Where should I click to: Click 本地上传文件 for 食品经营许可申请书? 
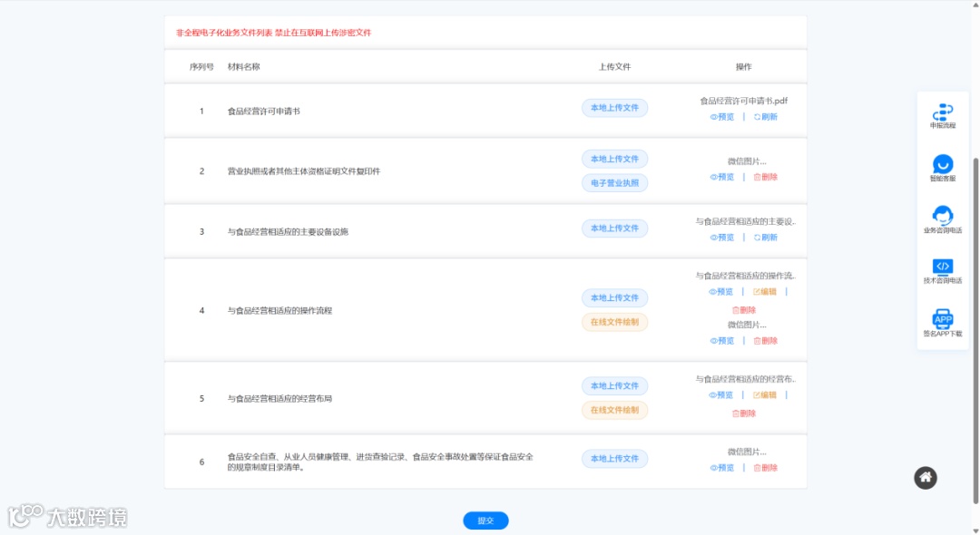(614, 107)
